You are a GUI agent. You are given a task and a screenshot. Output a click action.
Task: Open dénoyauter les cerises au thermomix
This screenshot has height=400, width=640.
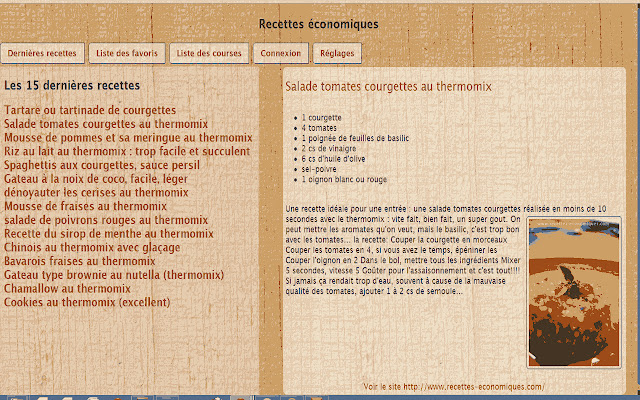(x=96, y=193)
